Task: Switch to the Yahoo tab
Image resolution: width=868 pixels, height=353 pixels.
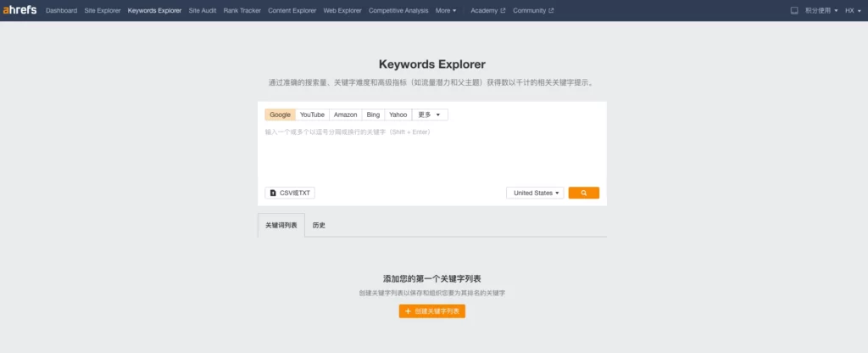Action: tap(398, 115)
